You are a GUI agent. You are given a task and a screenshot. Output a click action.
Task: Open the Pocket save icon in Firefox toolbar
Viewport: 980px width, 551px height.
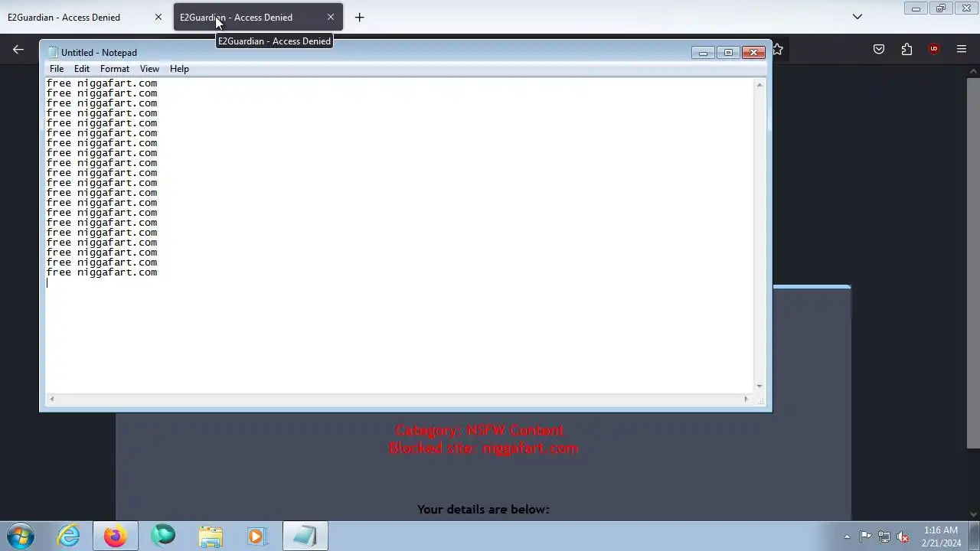pyautogui.click(x=879, y=49)
